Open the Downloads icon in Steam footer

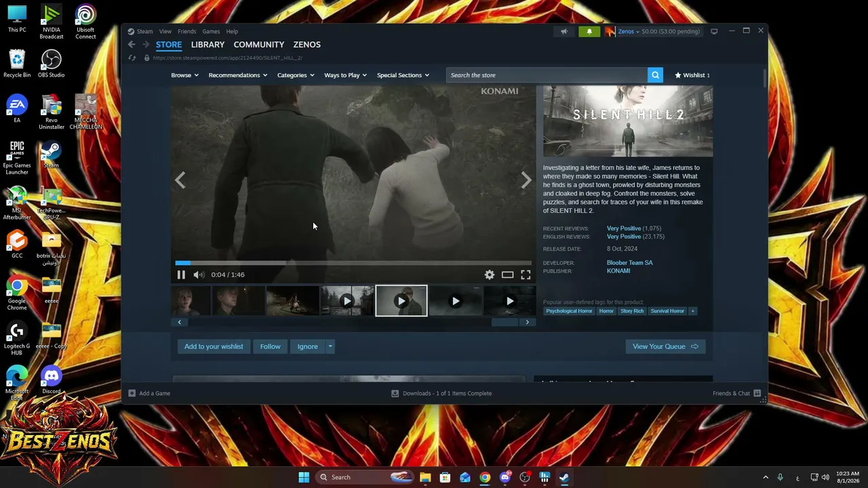point(395,393)
